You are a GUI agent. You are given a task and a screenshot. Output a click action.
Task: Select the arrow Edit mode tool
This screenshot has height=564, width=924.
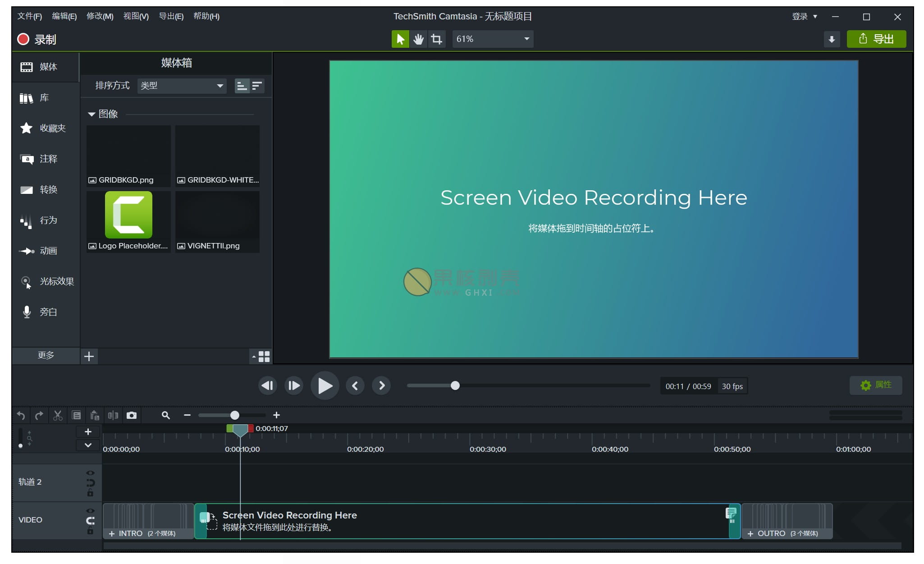[400, 39]
